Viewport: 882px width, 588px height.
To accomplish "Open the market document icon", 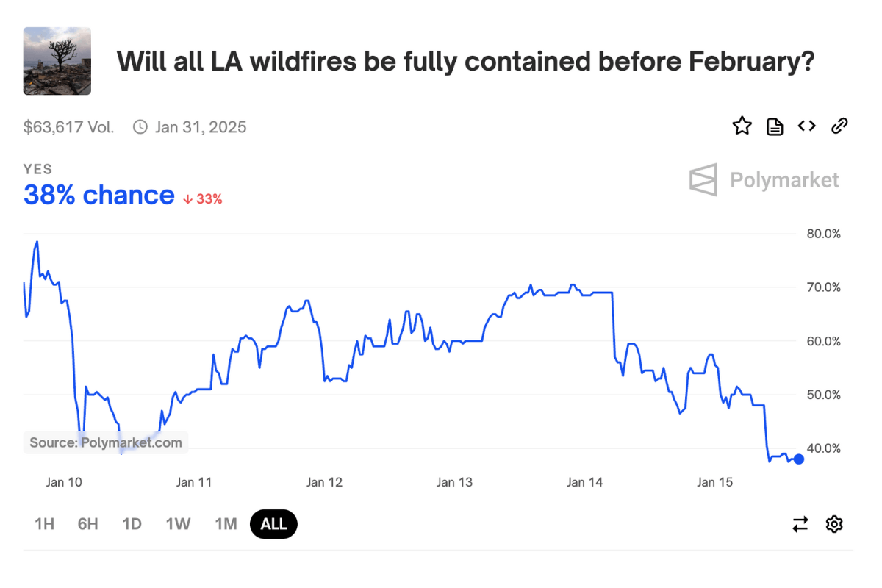I will click(775, 126).
